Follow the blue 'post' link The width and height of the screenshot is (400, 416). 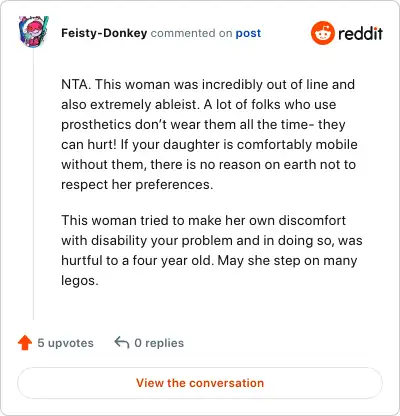coord(248,33)
